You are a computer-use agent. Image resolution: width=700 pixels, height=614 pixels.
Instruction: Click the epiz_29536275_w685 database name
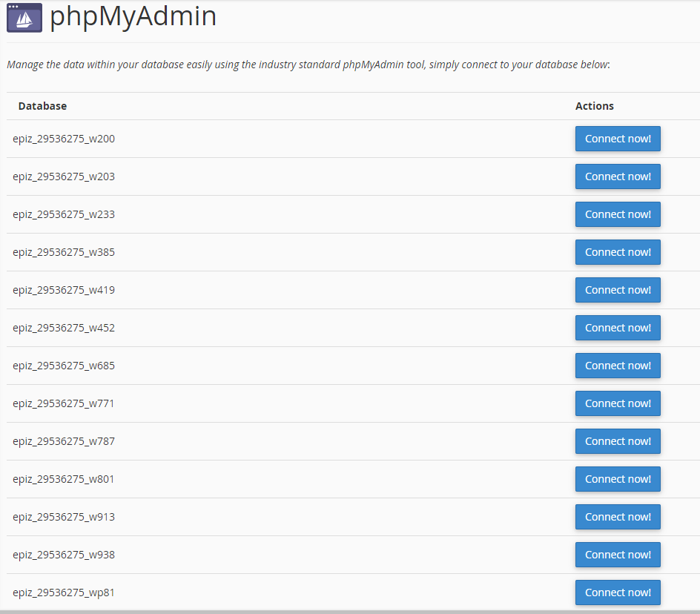pyautogui.click(x=64, y=366)
